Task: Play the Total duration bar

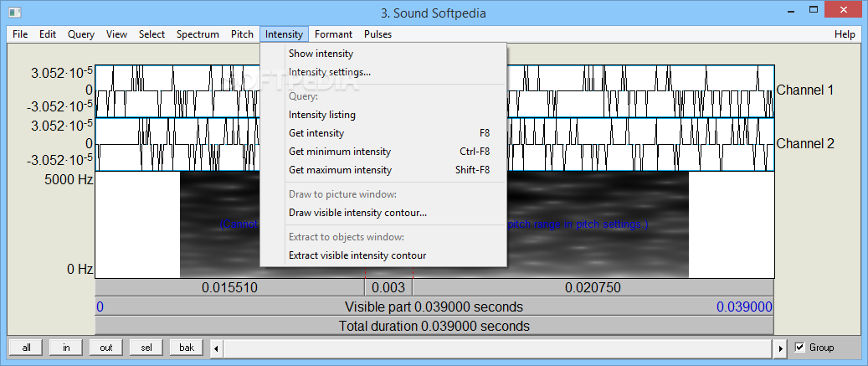Action: (434, 326)
